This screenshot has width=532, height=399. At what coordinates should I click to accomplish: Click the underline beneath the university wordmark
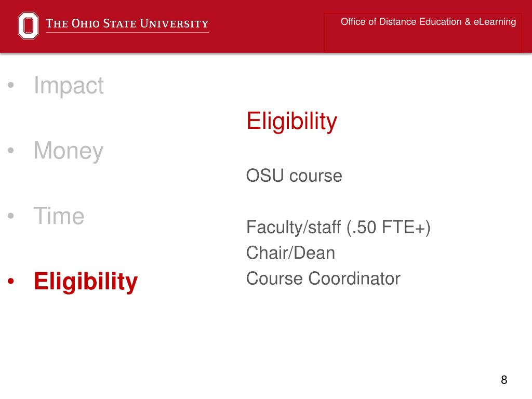[x=127, y=33]
